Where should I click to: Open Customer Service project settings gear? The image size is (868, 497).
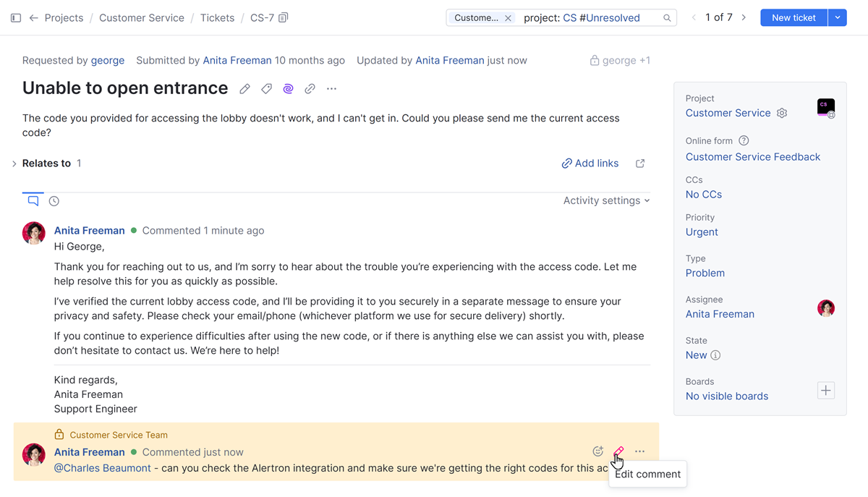pyautogui.click(x=781, y=114)
